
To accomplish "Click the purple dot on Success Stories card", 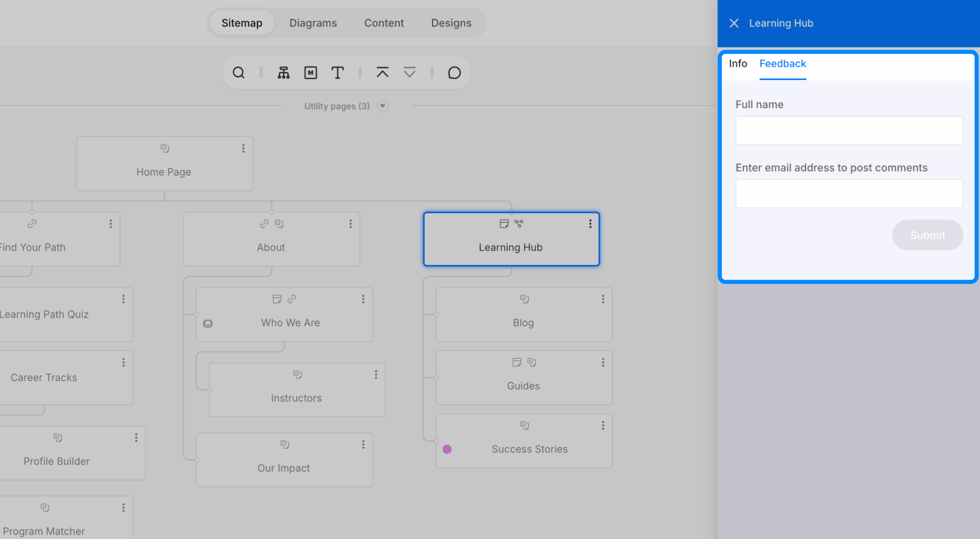I will tap(447, 449).
